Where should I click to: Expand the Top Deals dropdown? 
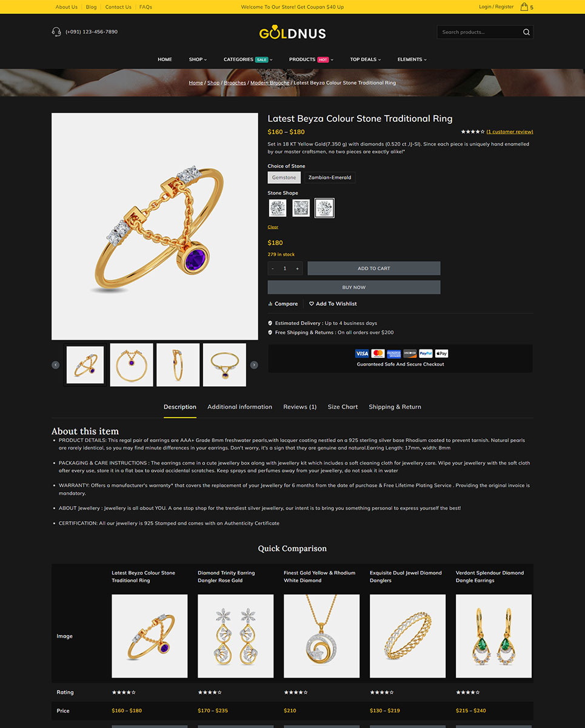point(366,59)
